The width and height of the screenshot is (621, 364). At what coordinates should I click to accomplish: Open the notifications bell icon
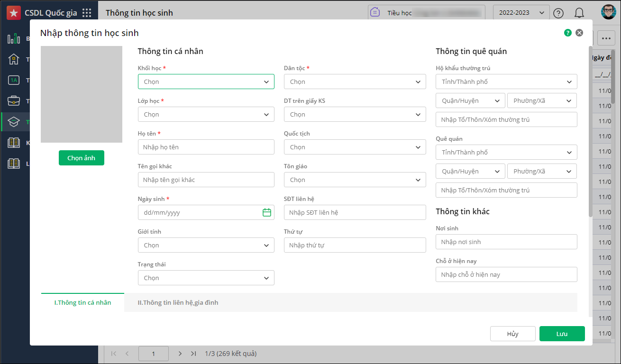579,13
